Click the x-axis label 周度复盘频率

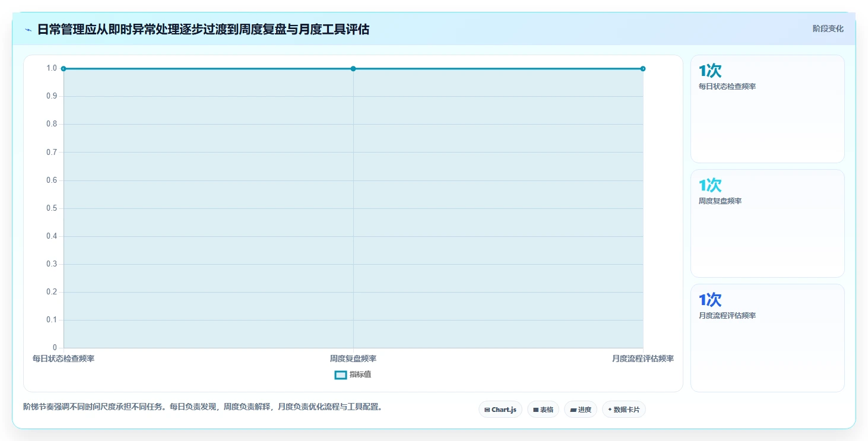[x=353, y=358]
